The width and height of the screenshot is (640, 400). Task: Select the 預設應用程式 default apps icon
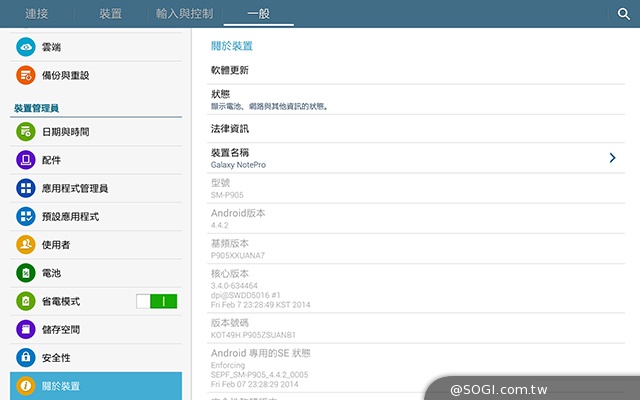pos(26,216)
